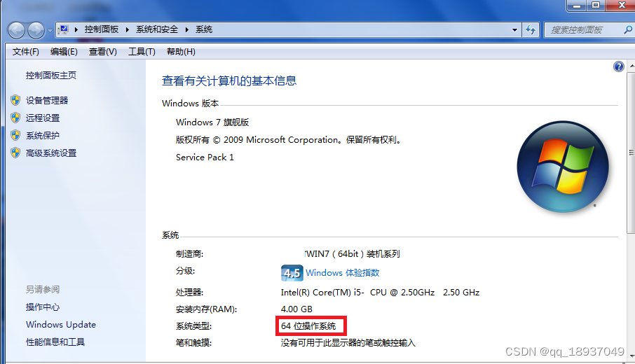The image size is (635, 364).
Task: Click the scrollbar up arrow
Action: (631, 66)
